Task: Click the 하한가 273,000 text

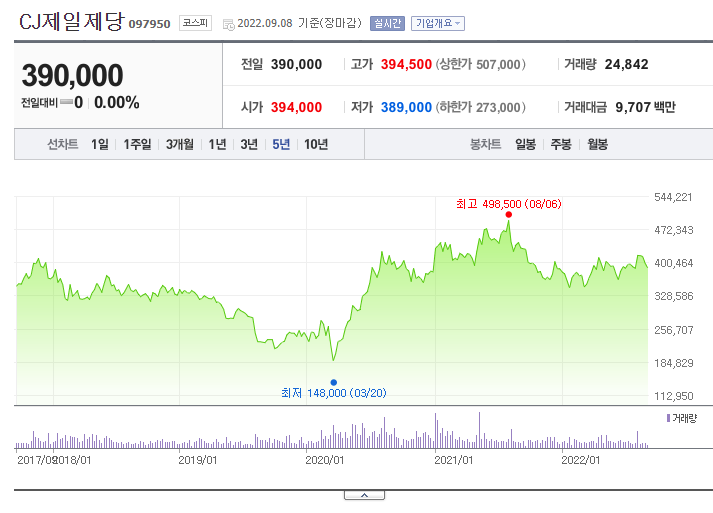Action: pyautogui.click(x=481, y=107)
